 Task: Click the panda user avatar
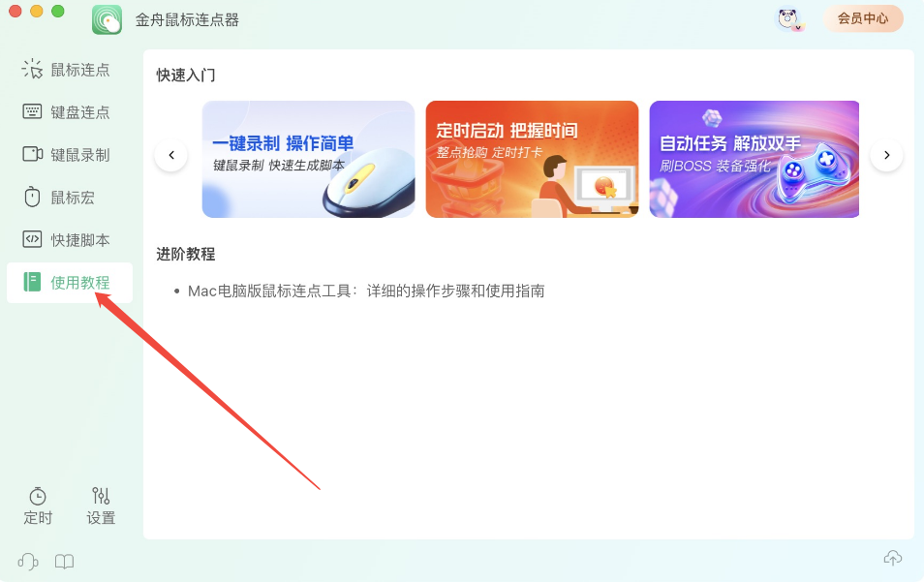coord(788,18)
